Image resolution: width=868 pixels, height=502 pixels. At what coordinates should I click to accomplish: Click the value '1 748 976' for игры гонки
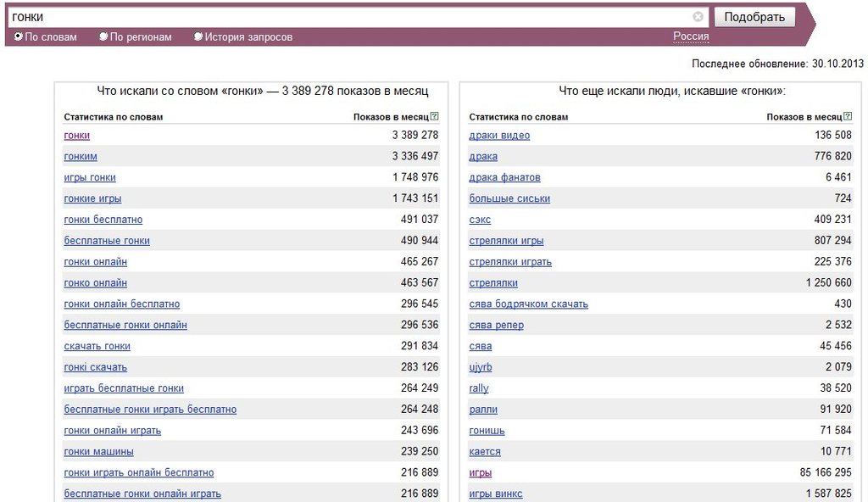pyautogui.click(x=415, y=176)
